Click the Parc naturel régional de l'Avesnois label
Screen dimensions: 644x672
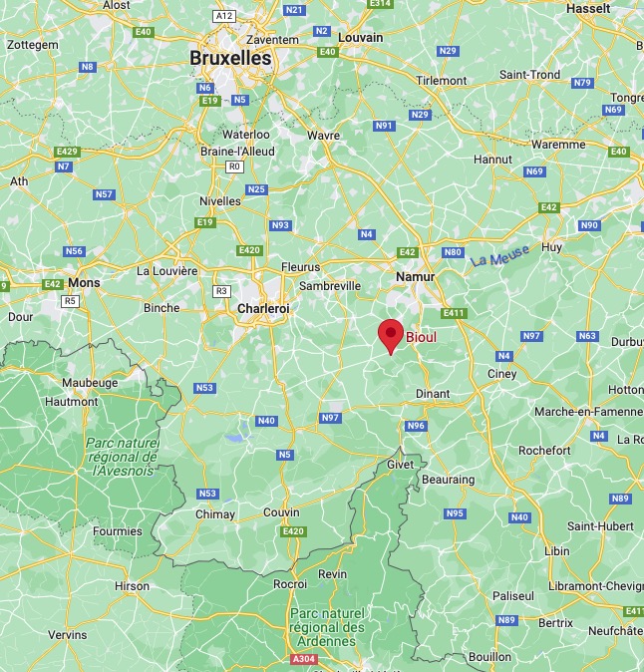click(x=123, y=457)
